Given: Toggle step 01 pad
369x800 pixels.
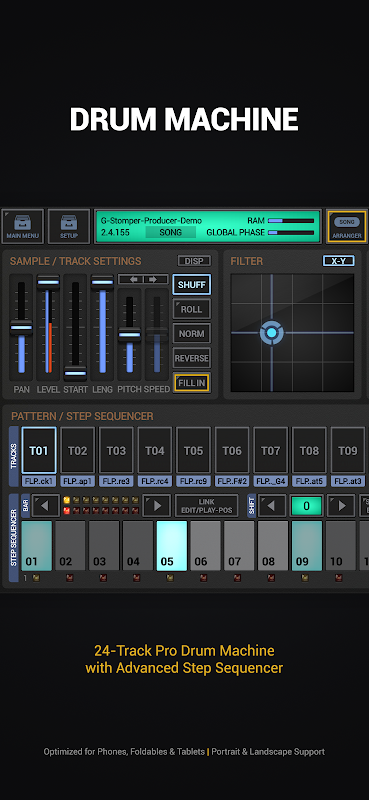Looking at the screenshot, I should pos(37,545).
